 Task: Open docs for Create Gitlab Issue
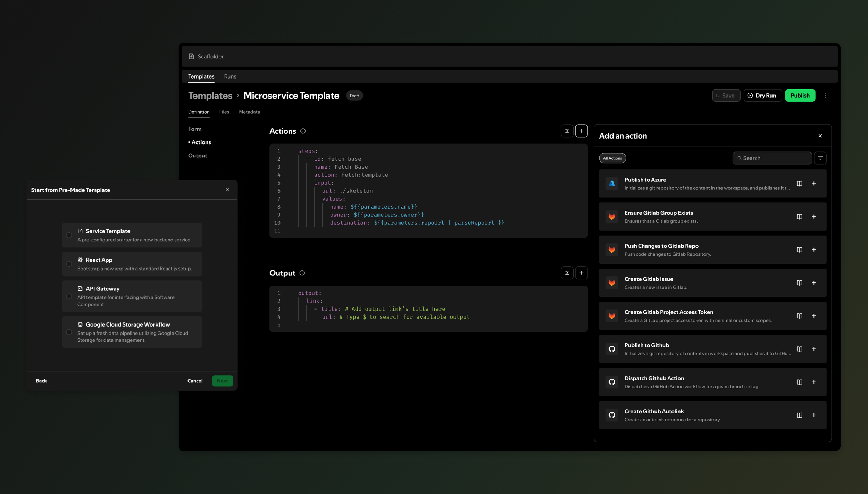pyautogui.click(x=799, y=283)
